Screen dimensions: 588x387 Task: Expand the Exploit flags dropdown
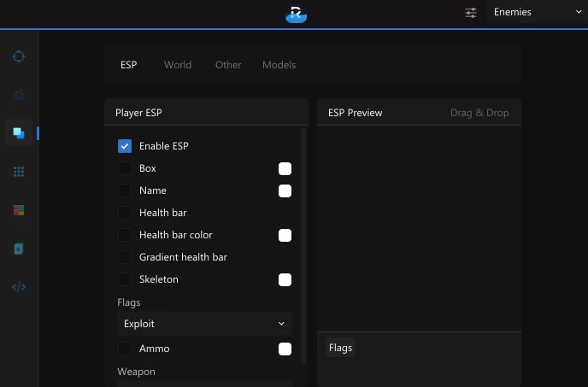coord(204,324)
